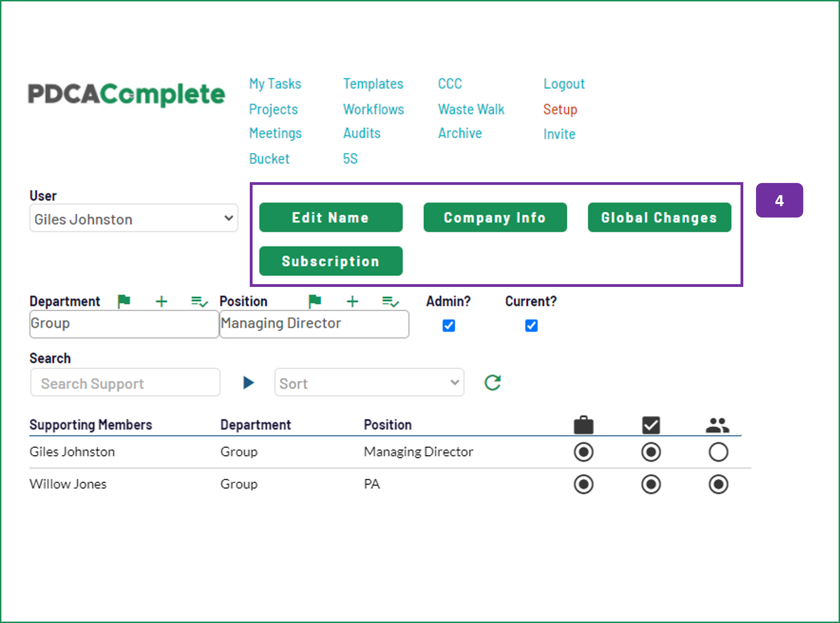This screenshot has height=623, width=840.
Task: Click the PA position cell
Action: [x=372, y=484]
